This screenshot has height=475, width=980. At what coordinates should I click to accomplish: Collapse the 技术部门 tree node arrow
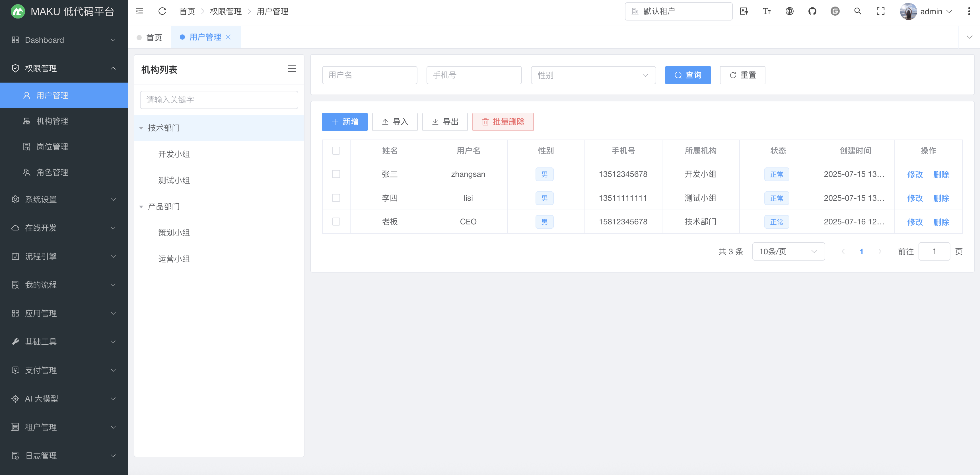coord(141,128)
